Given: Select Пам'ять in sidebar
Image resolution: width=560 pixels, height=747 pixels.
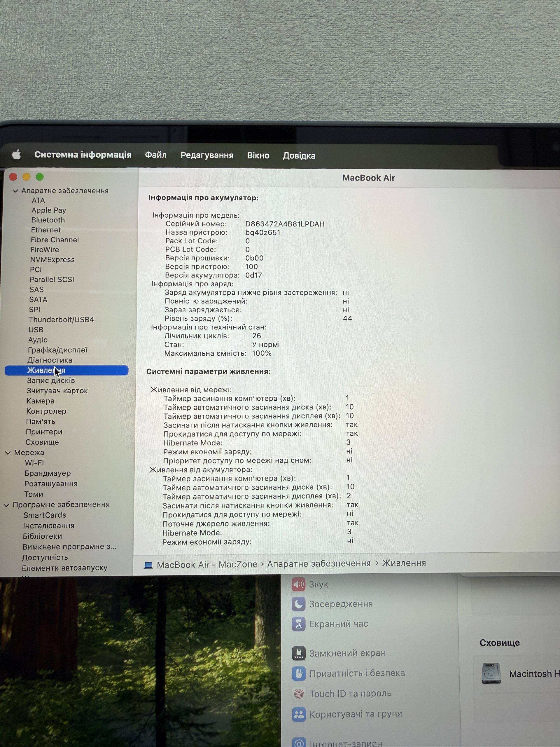Looking at the screenshot, I should tap(41, 421).
